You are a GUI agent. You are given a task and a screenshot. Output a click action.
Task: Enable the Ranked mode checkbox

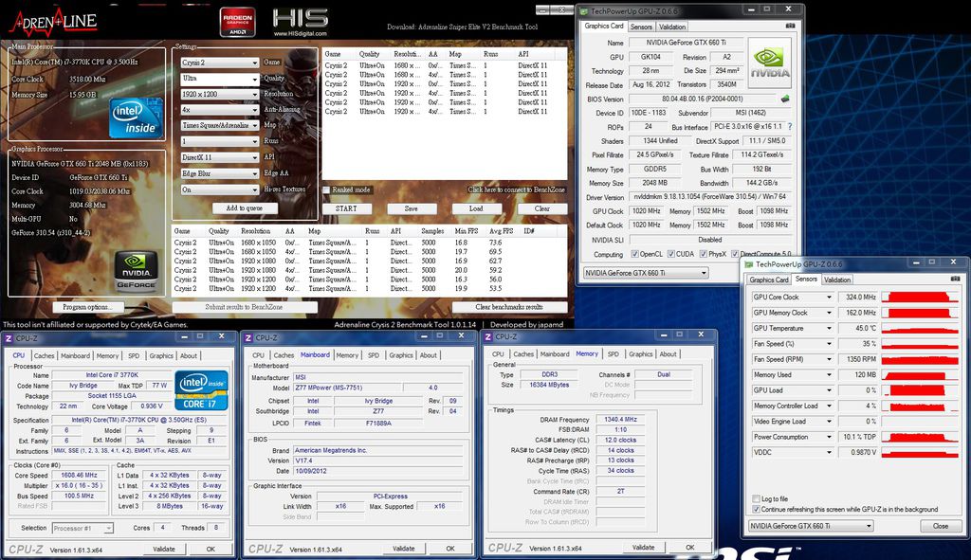[x=326, y=190]
